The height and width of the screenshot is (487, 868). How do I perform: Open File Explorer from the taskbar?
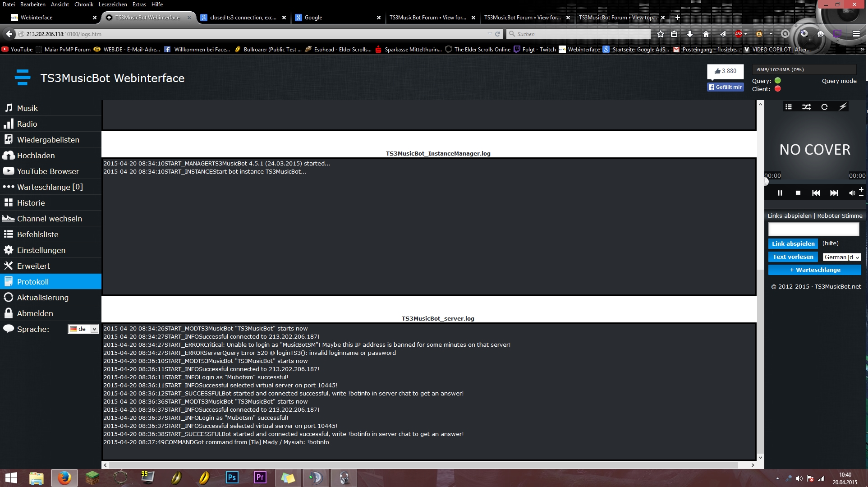click(x=36, y=478)
